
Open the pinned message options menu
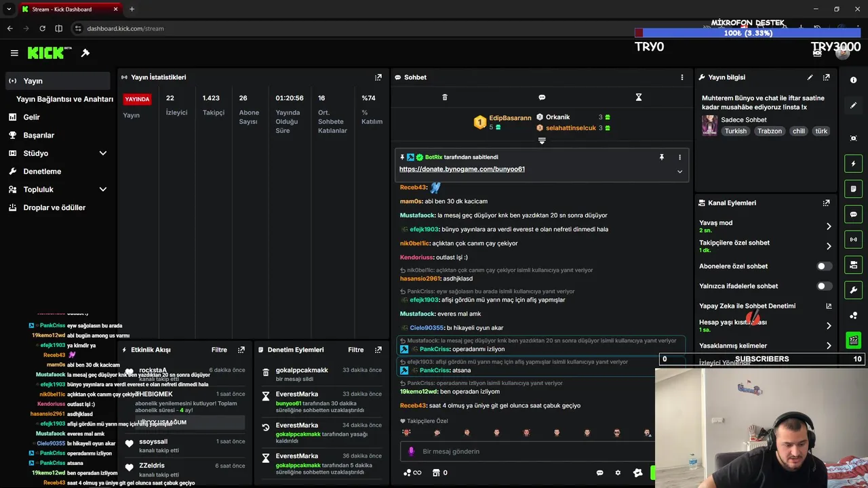679,157
